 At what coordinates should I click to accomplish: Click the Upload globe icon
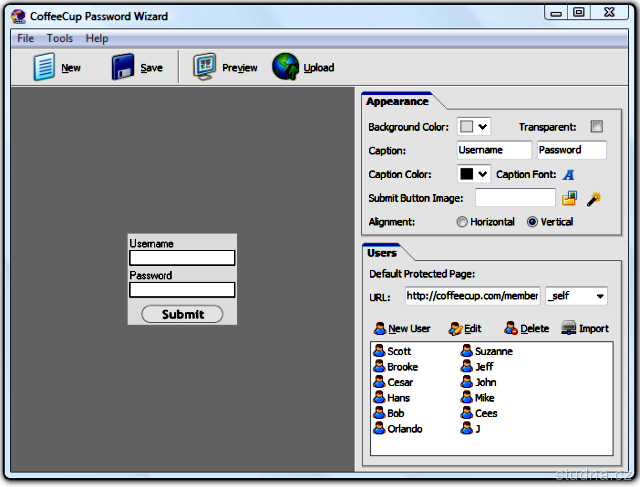286,67
